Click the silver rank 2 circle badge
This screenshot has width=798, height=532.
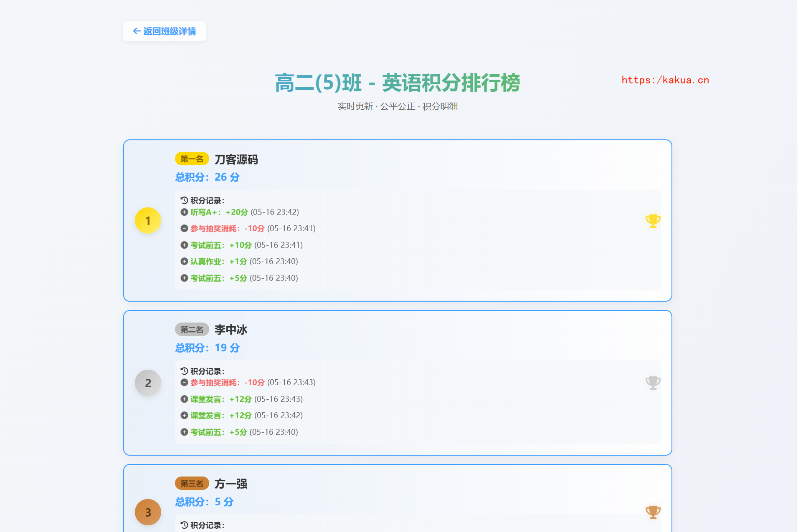[x=148, y=383]
